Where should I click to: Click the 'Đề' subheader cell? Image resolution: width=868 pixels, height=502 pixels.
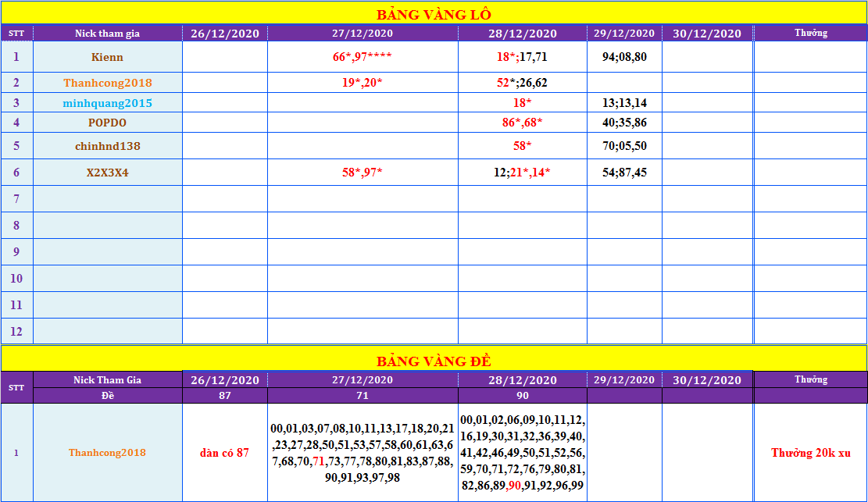pyautogui.click(x=107, y=395)
